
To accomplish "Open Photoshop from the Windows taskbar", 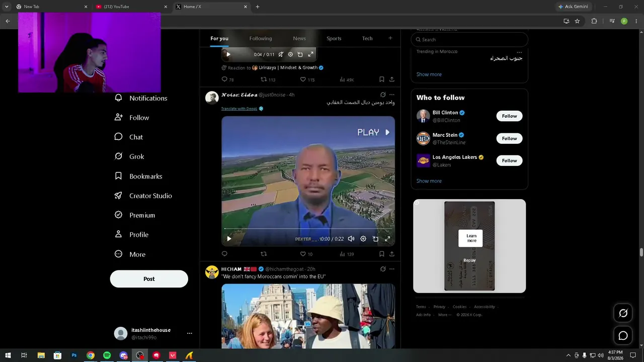I will pyautogui.click(x=74, y=355).
